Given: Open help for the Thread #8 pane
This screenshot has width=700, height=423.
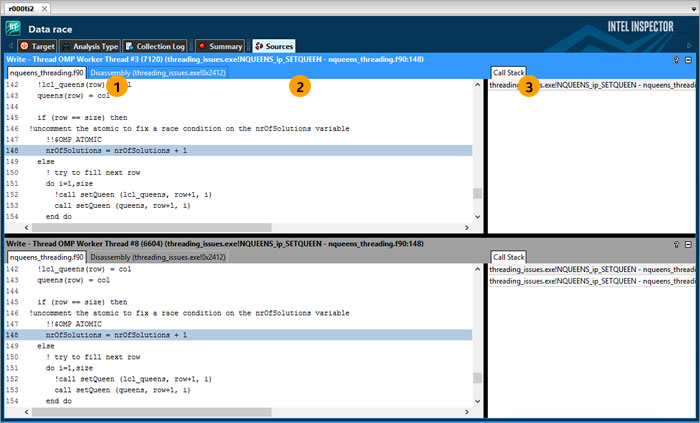Looking at the screenshot, I should coord(676,244).
